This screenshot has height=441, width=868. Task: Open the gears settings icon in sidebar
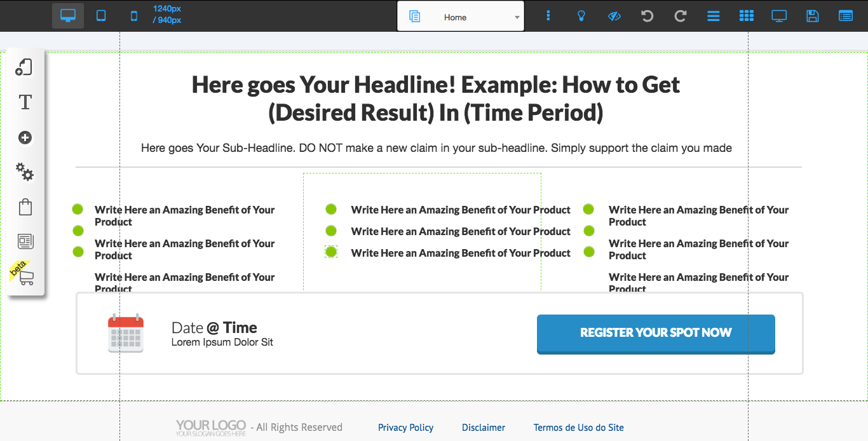[25, 172]
